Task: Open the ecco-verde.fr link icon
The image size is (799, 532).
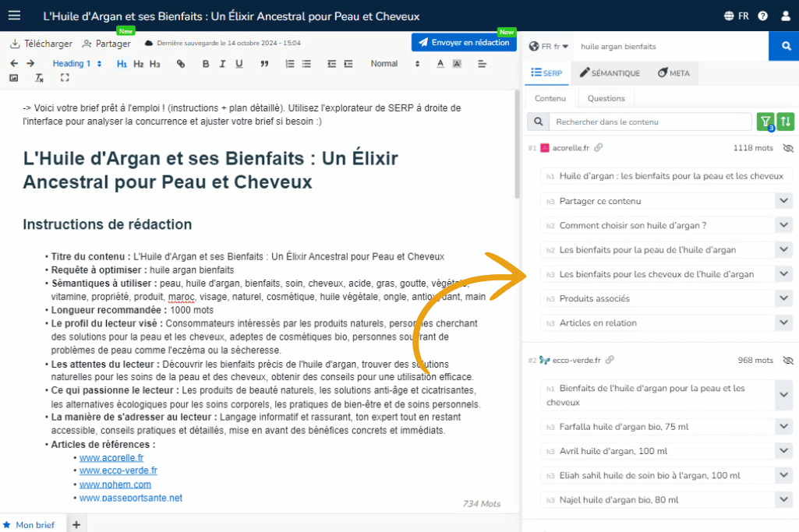Action: [610, 360]
